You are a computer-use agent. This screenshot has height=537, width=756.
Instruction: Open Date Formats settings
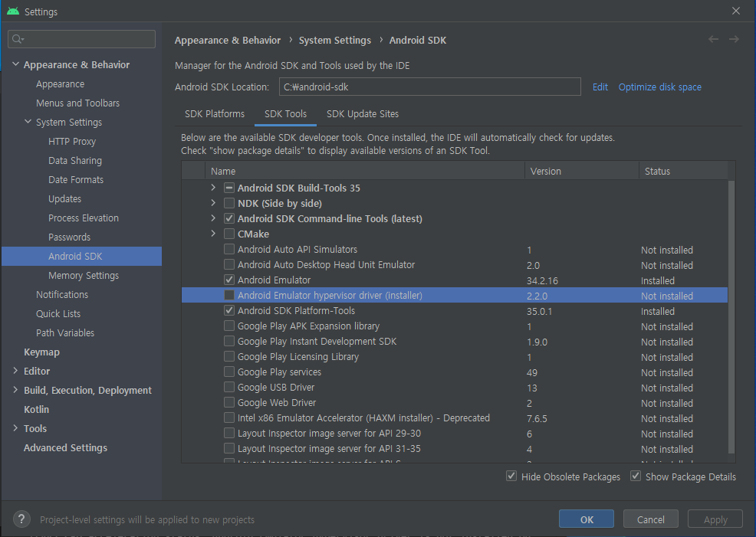pos(76,180)
